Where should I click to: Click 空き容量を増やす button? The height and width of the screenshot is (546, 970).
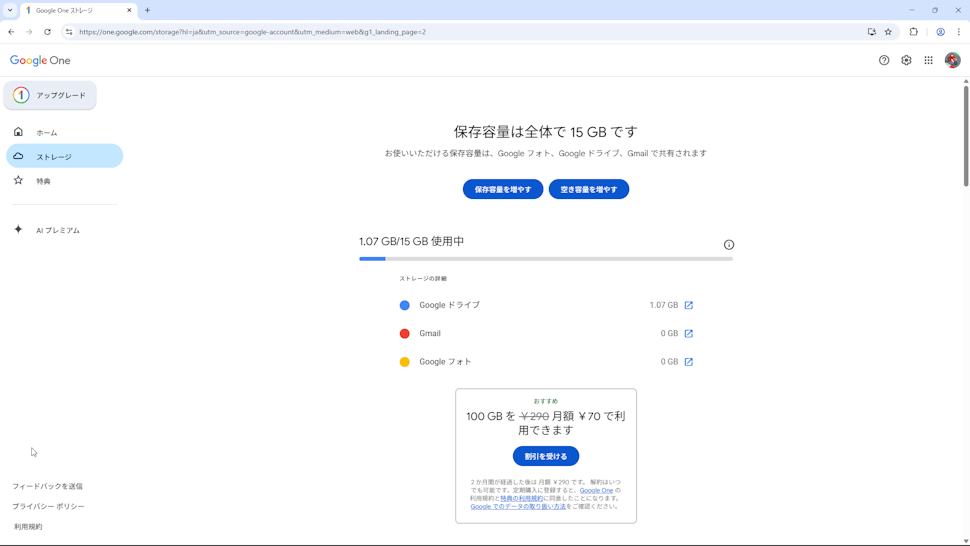pos(589,189)
